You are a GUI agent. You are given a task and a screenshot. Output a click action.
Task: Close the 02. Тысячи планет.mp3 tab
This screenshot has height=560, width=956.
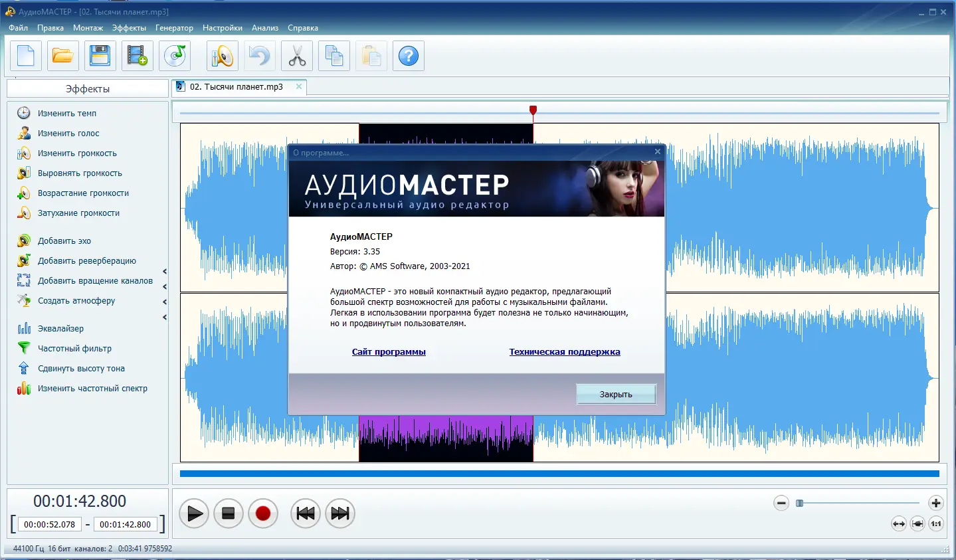point(299,86)
